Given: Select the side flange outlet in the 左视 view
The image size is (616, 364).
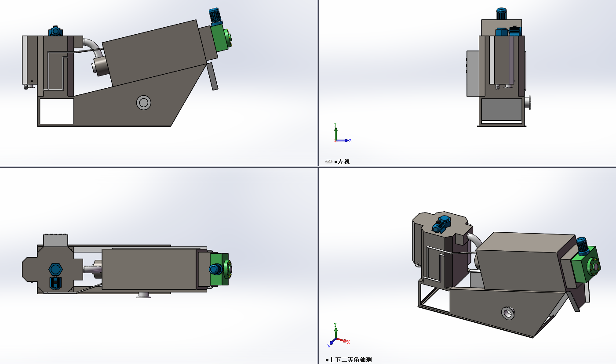Looking at the screenshot, I should tap(529, 102).
